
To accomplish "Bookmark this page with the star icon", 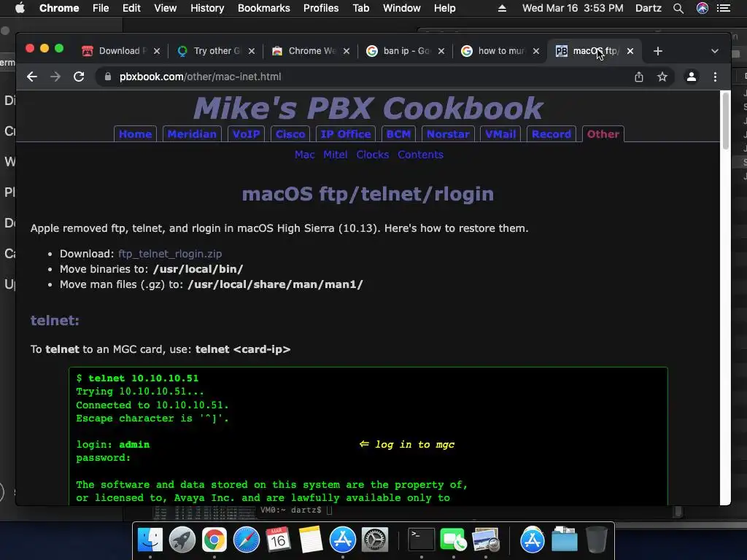I will point(662,77).
